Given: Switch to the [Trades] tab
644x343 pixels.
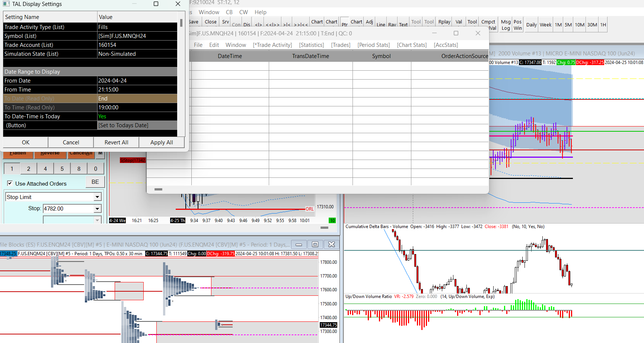Looking at the screenshot, I should click(x=341, y=45).
